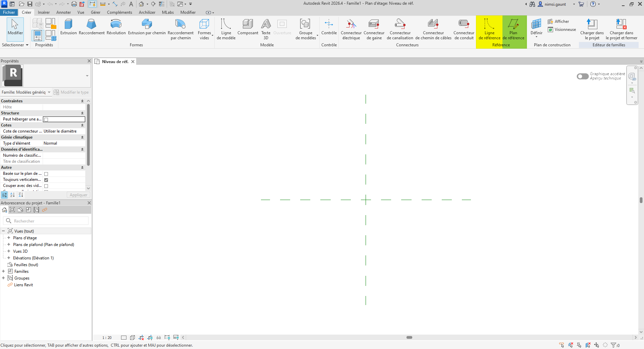This screenshot has height=349, width=644.
Task: Toggle Graphique accéléré switch
Action: tap(583, 77)
